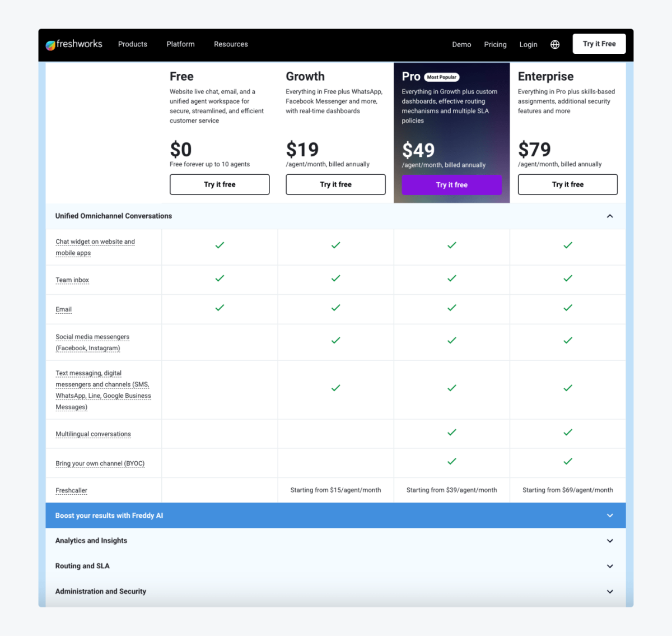Collapse the Unified Omnichannel Conversations section
The image size is (672, 636).
(x=610, y=216)
